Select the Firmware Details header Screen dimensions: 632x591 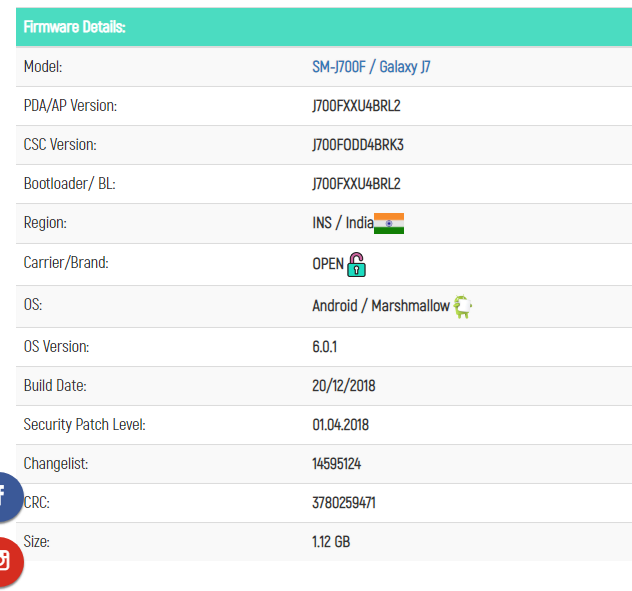pyautogui.click(x=75, y=27)
